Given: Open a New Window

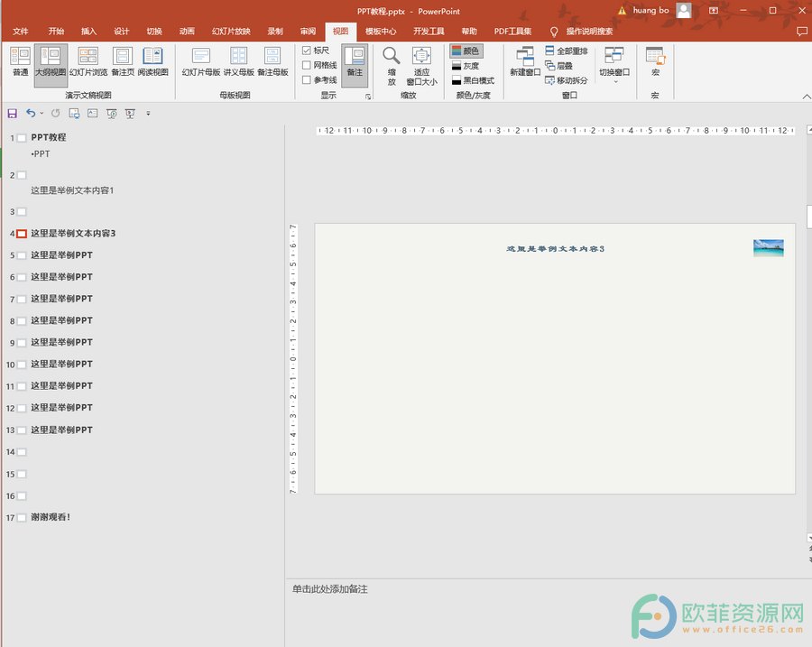Looking at the screenshot, I should 525,62.
